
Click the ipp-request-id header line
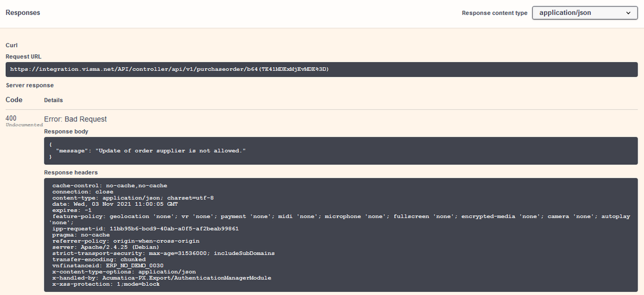pos(145,229)
